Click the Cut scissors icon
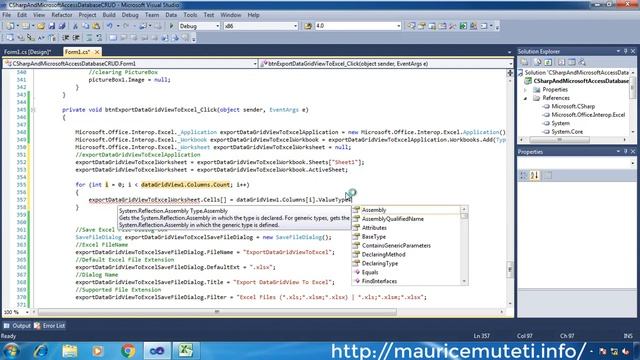Image resolution: width=640 pixels, height=360 pixels. pos(75,26)
